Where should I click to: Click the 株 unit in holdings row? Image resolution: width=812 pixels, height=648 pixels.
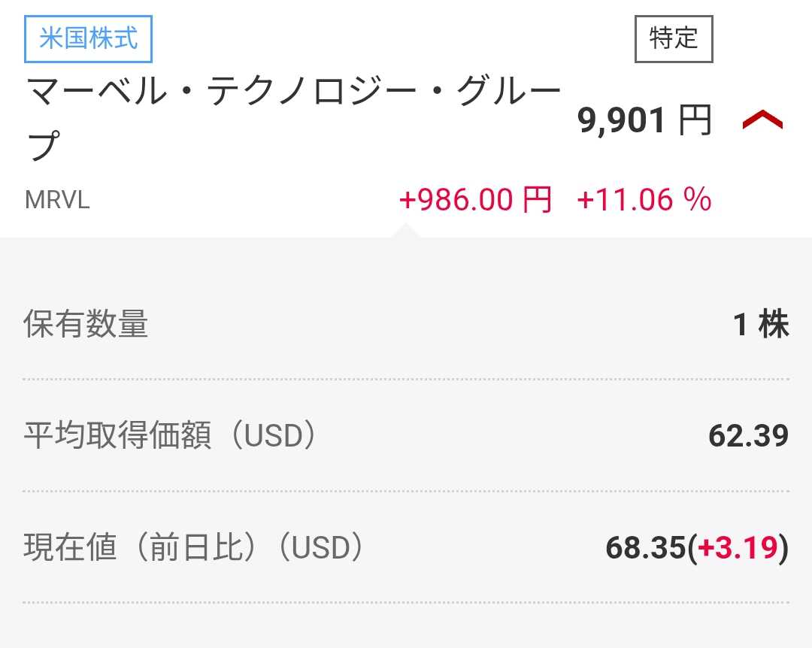(774, 324)
